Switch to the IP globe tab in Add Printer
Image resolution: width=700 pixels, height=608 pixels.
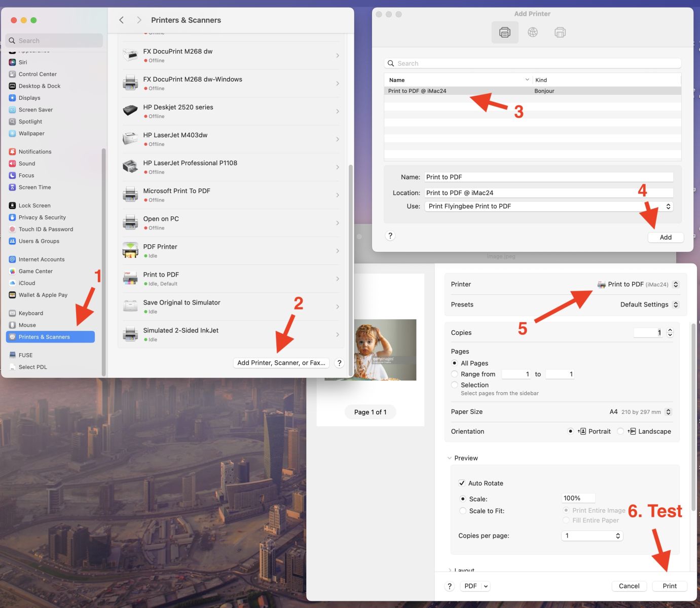click(532, 32)
